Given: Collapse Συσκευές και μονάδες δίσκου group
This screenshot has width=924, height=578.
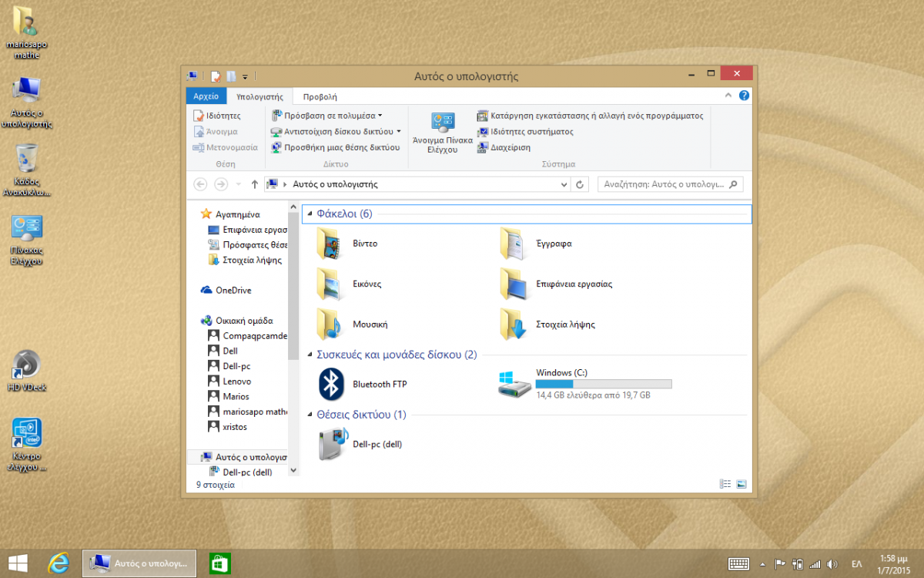Looking at the screenshot, I should pos(310,355).
